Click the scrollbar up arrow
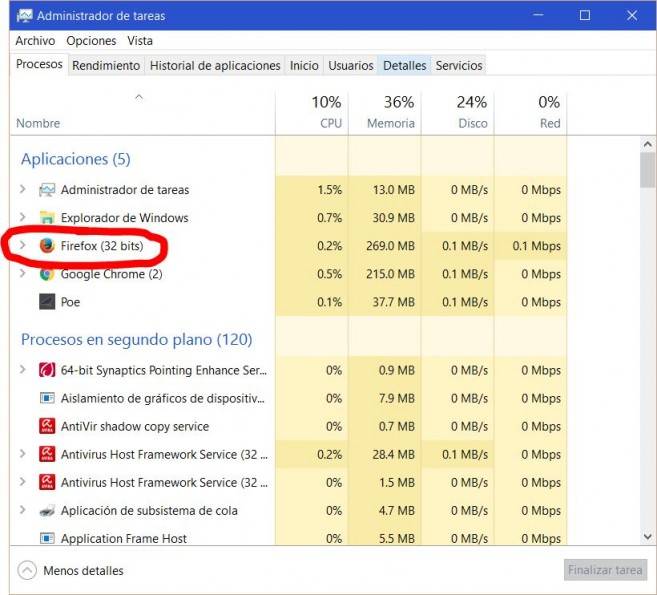 (648, 145)
